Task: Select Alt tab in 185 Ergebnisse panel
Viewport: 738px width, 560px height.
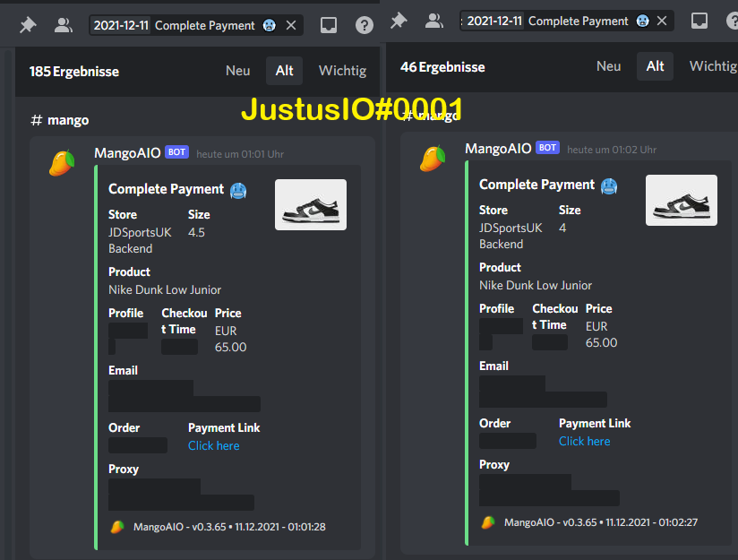Action: pyautogui.click(x=284, y=71)
